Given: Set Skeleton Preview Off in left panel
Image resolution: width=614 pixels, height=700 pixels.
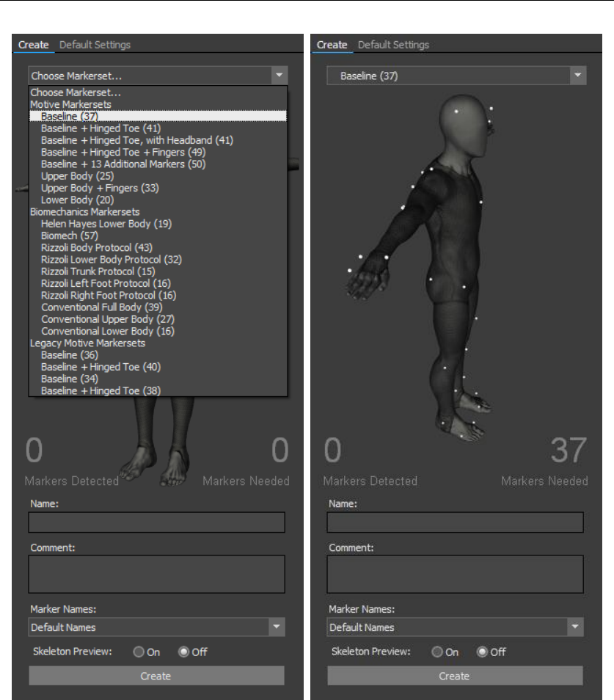Looking at the screenshot, I should (183, 652).
